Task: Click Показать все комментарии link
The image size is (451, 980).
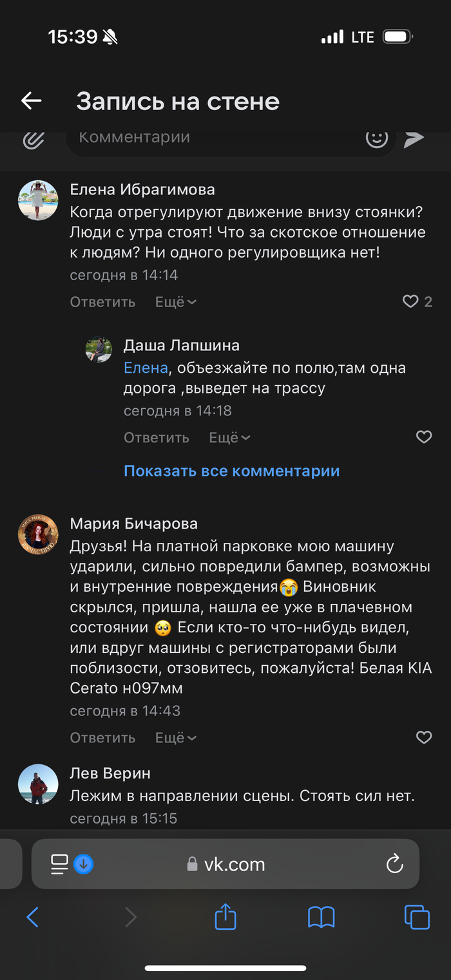Action: click(231, 471)
